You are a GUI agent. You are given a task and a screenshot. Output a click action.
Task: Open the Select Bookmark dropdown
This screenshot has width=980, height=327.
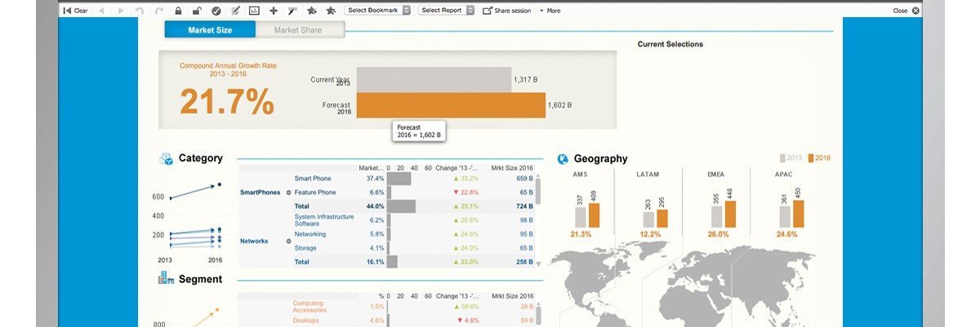tap(377, 11)
